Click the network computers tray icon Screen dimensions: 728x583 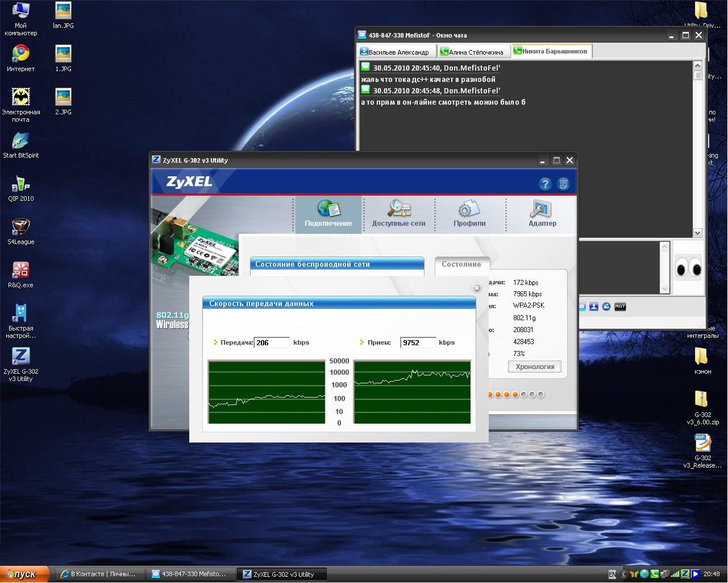pyautogui.click(x=665, y=574)
